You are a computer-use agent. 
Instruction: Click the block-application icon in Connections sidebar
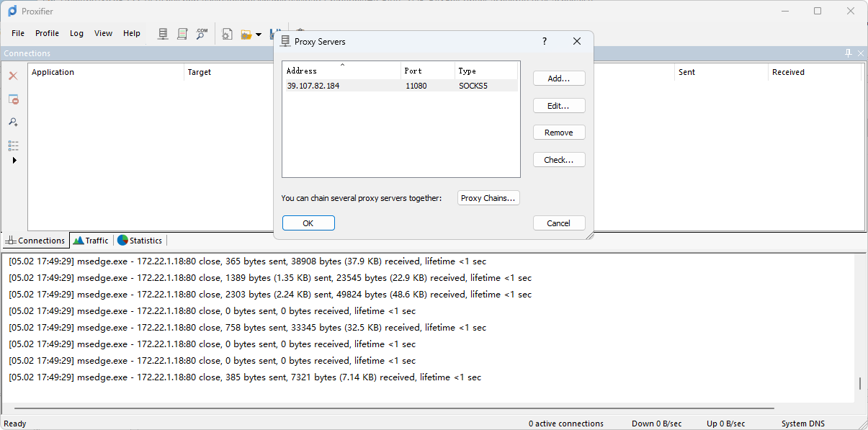click(x=13, y=99)
